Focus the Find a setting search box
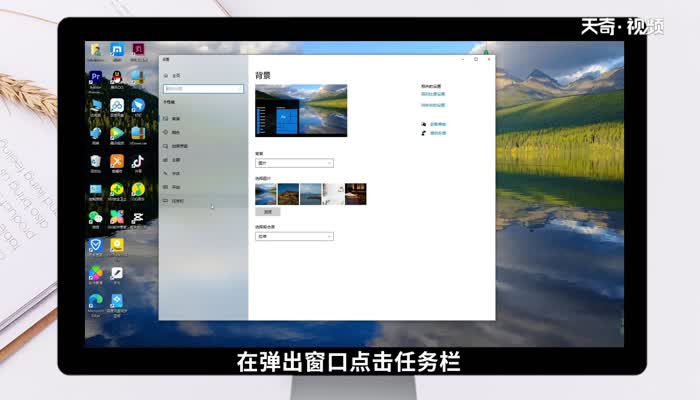The height and width of the screenshot is (400, 700). (203, 89)
